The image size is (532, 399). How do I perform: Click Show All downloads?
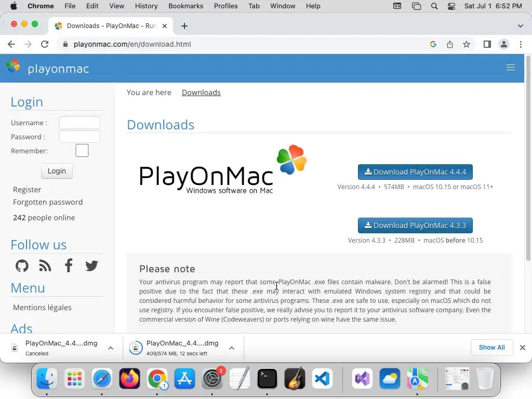(491, 348)
